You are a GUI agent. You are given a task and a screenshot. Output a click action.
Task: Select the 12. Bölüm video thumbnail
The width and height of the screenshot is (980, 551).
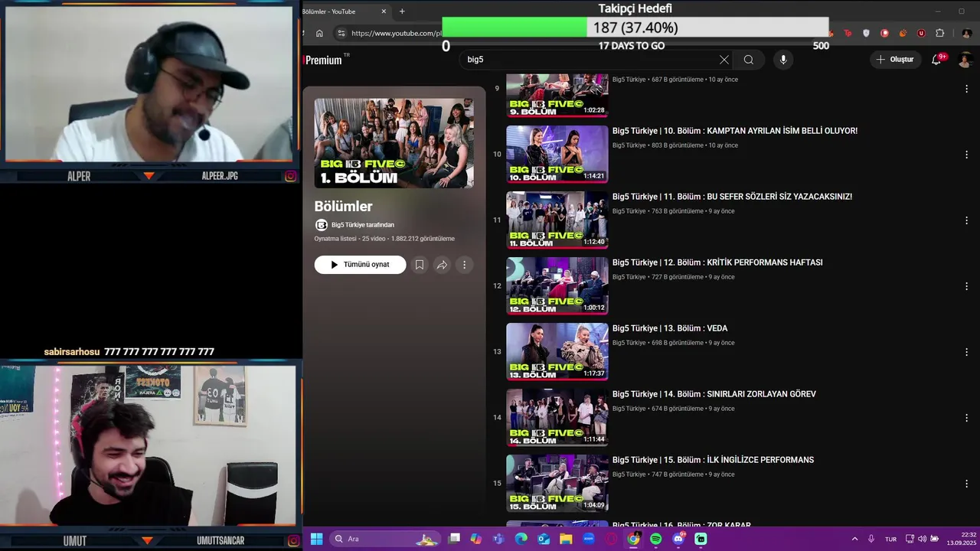(557, 285)
